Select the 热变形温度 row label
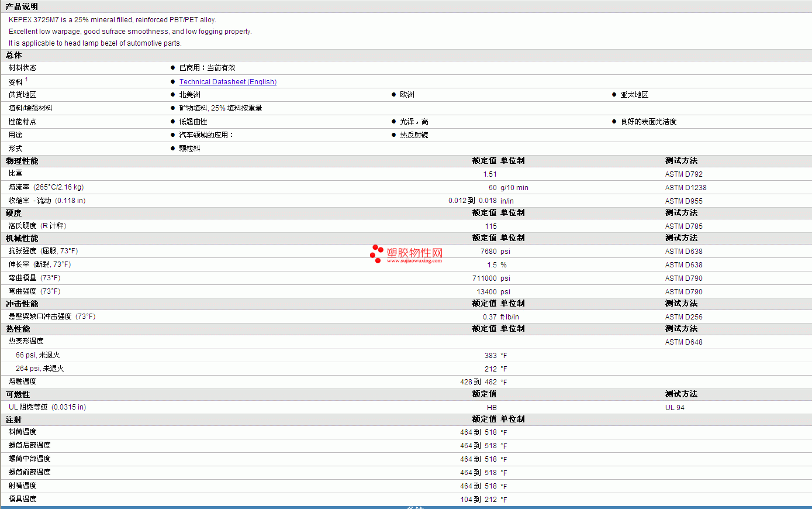 point(26,341)
